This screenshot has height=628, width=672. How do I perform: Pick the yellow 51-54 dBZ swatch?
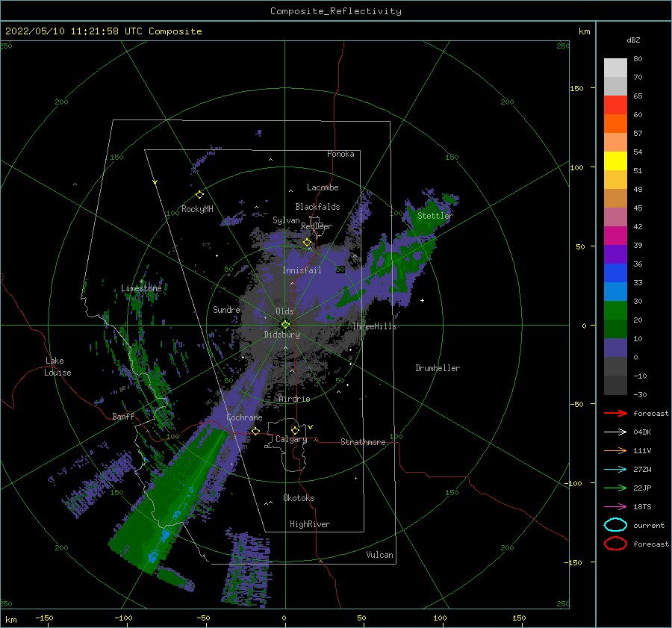(x=615, y=161)
